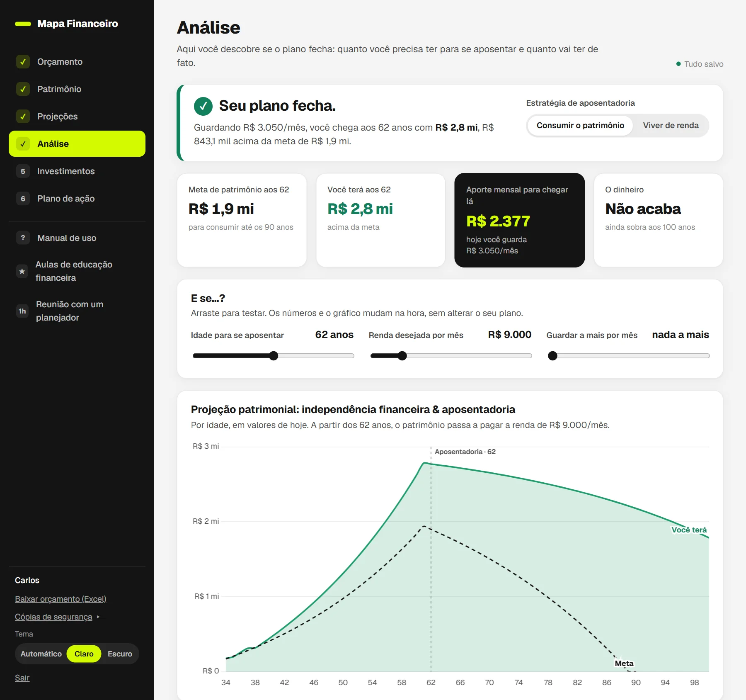
Task: Click the step 5 Investimentos badge
Action: pyautogui.click(x=23, y=171)
